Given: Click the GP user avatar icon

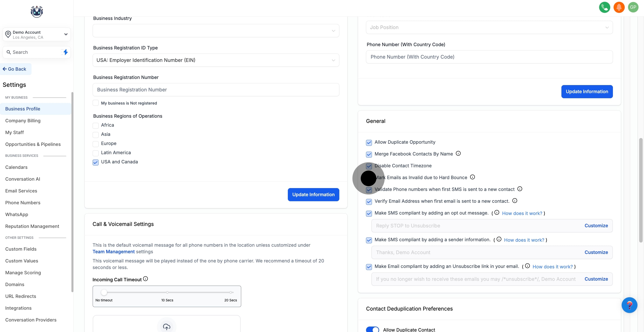Looking at the screenshot, I should (633, 7).
